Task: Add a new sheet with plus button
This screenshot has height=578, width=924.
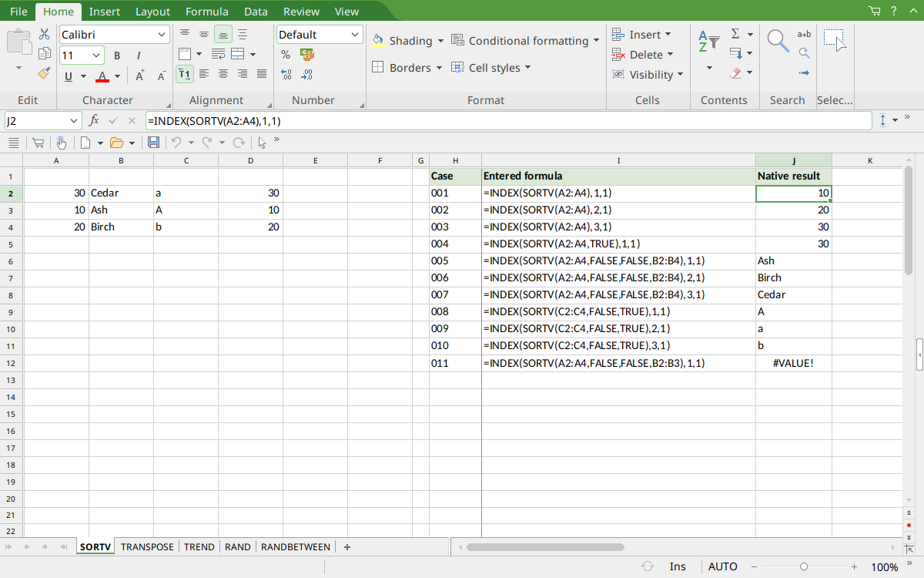Action: 347,547
